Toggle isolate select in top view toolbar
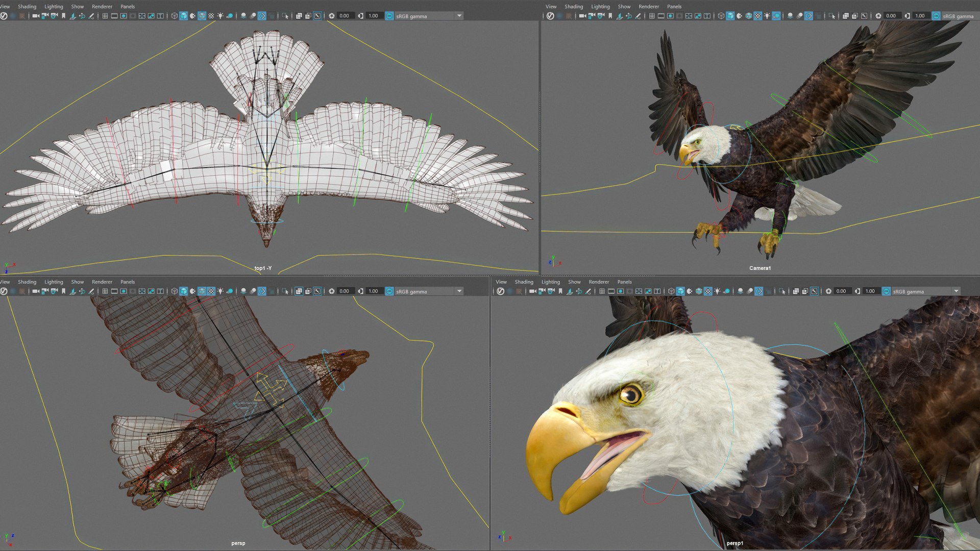 coord(285,16)
